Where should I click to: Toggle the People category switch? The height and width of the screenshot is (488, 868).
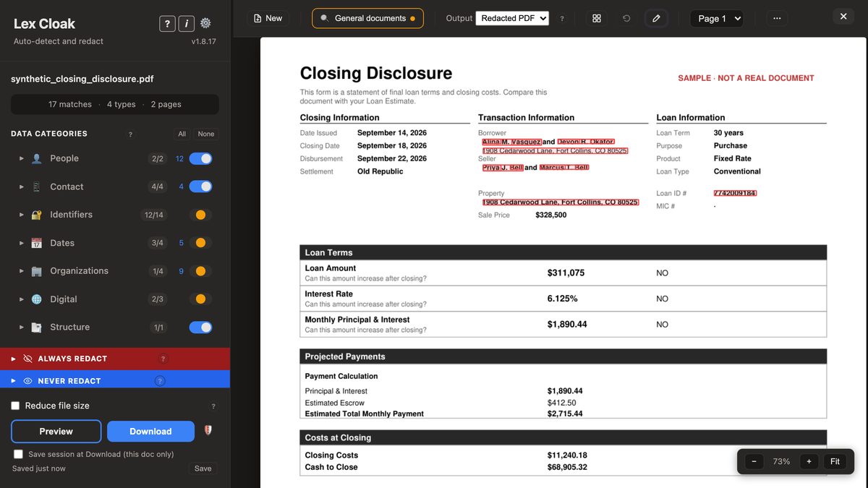[200, 158]
